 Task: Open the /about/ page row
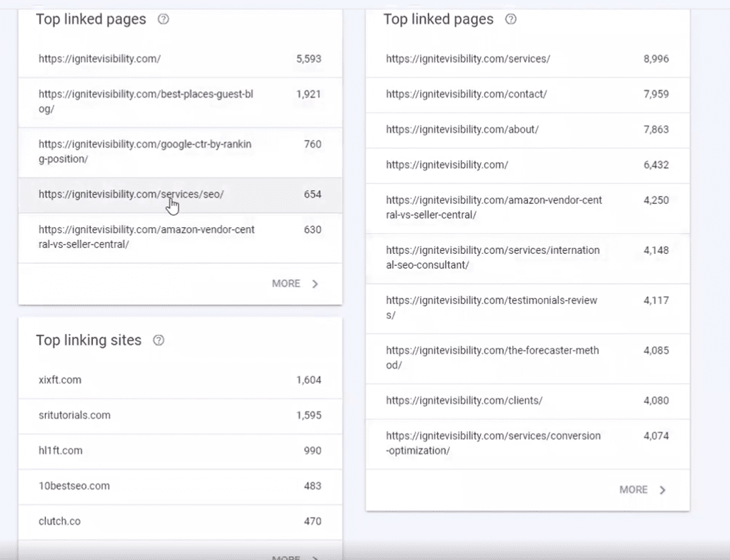click(527, 130)
